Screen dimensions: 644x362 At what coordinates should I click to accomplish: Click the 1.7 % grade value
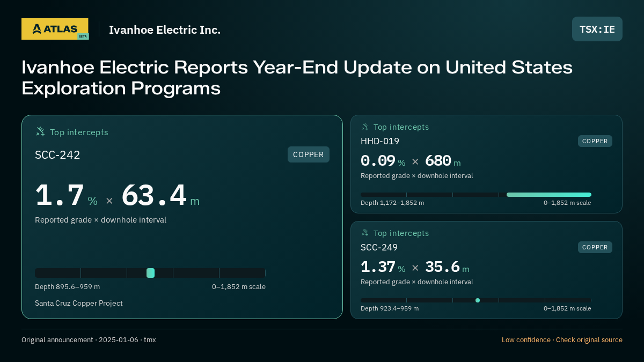[x=67, y=196]
